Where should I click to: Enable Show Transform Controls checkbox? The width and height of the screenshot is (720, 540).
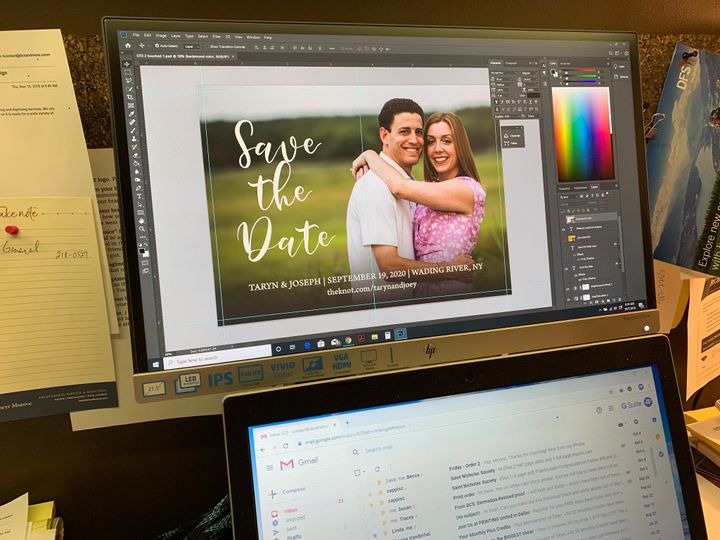(207, 46)
